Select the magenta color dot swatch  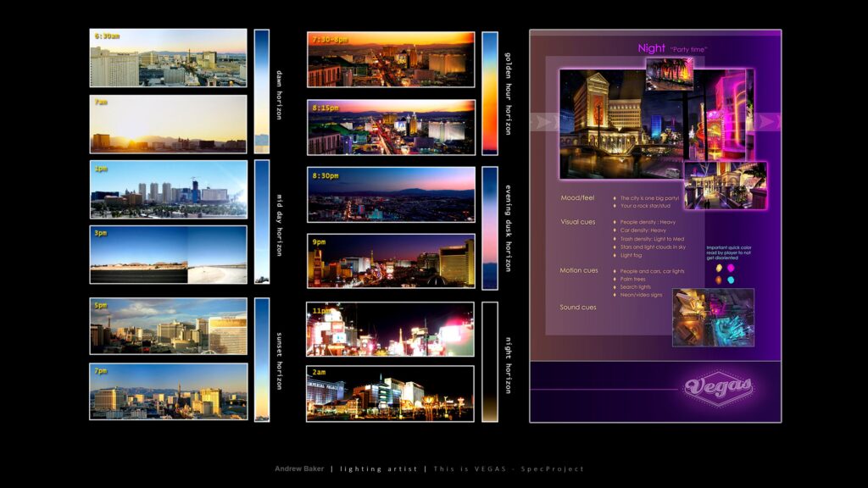coord(731,269)
